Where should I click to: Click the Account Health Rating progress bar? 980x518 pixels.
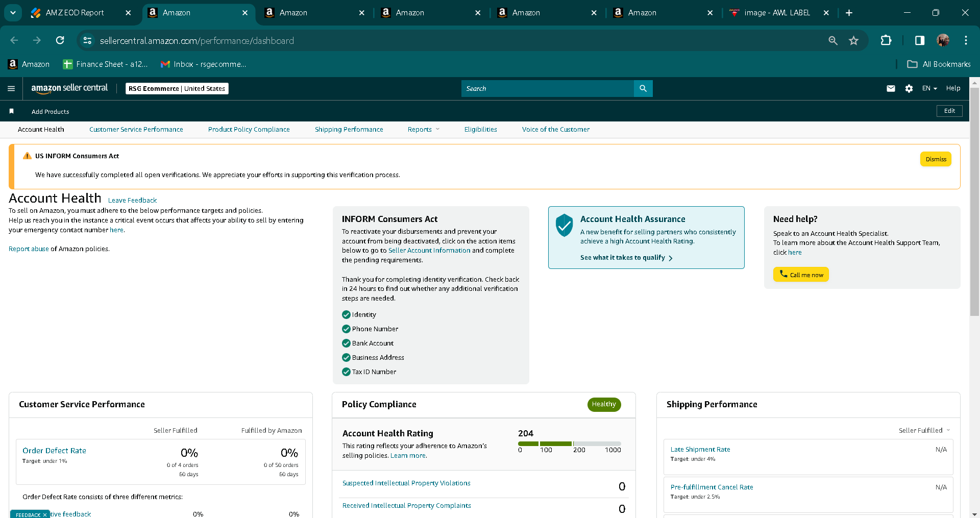click(x=570, y=444)
